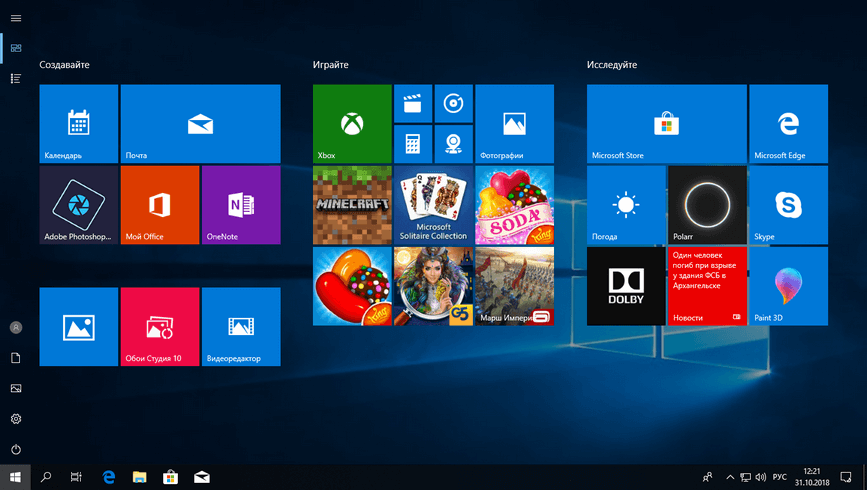Viewport: 867px width, 490px height.
Task: Open the Skype tile
Action: [x=788, y=205]
